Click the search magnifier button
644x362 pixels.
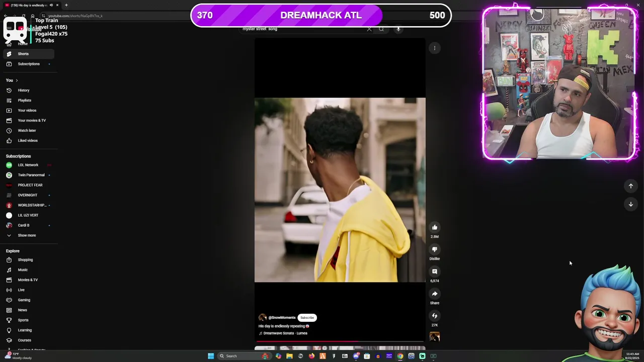tap(381, 29)
